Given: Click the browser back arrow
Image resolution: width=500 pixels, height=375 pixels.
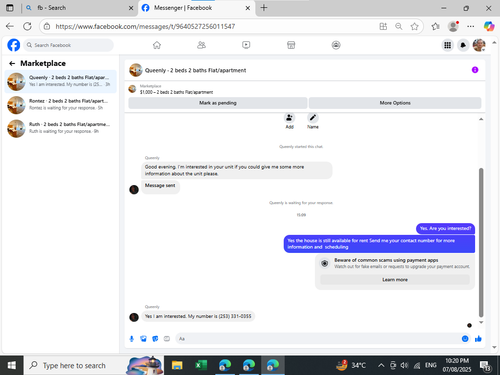Looking at the screenshot, I should pyautogui.click(x=10, y=26).
